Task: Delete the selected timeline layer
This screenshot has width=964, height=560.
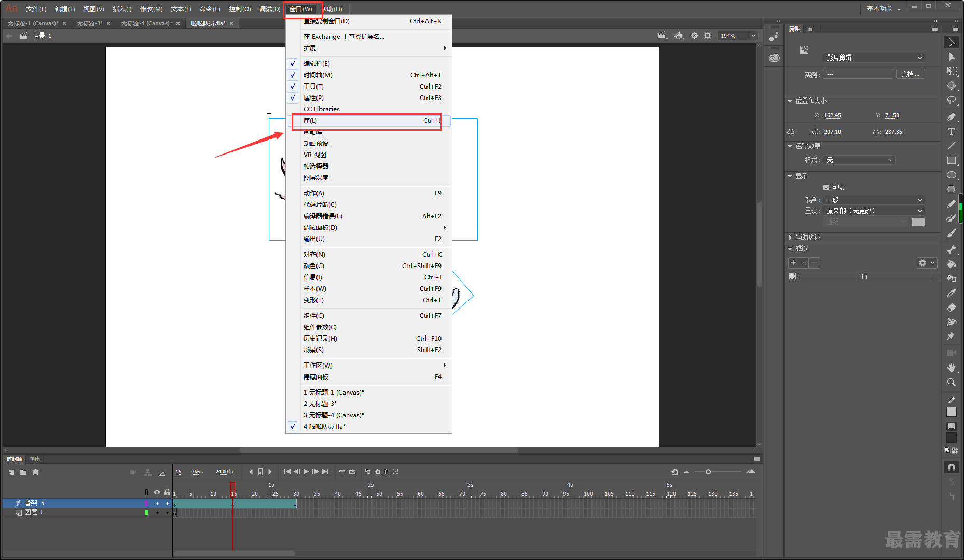Action: (36, 472)
